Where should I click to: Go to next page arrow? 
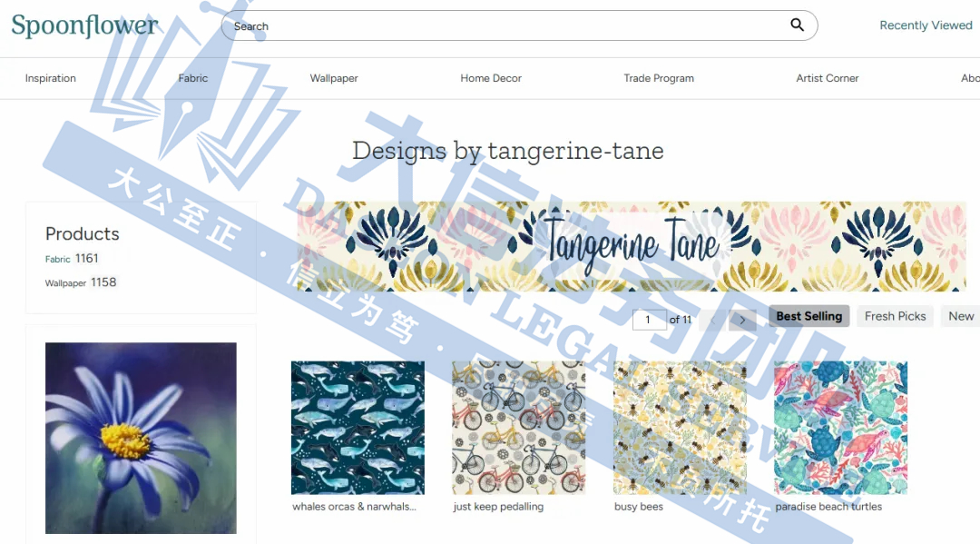pos(742,320)
